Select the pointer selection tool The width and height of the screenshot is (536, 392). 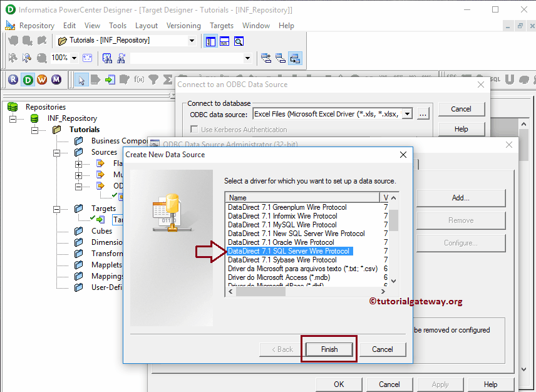click(82, 80)
